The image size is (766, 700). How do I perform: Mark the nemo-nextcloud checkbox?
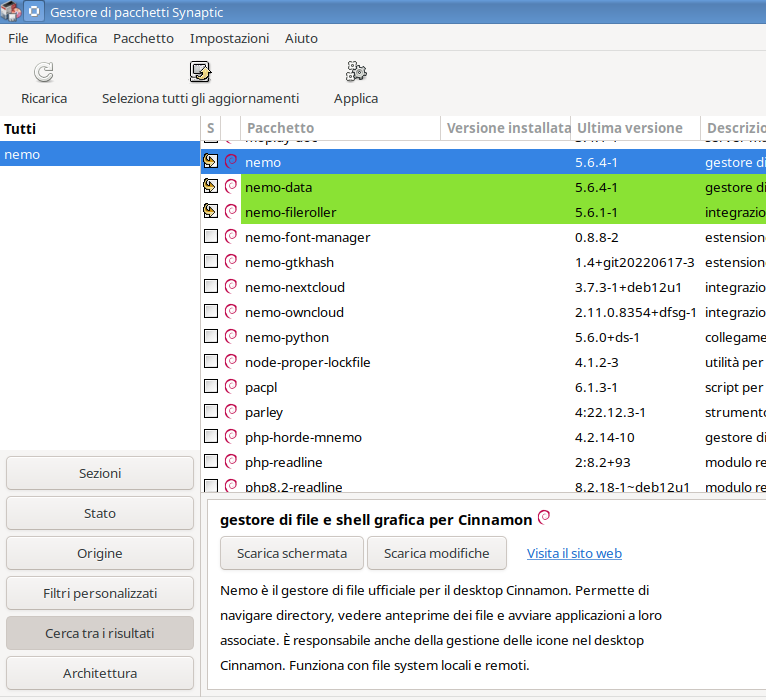click(x=211, y=286)
